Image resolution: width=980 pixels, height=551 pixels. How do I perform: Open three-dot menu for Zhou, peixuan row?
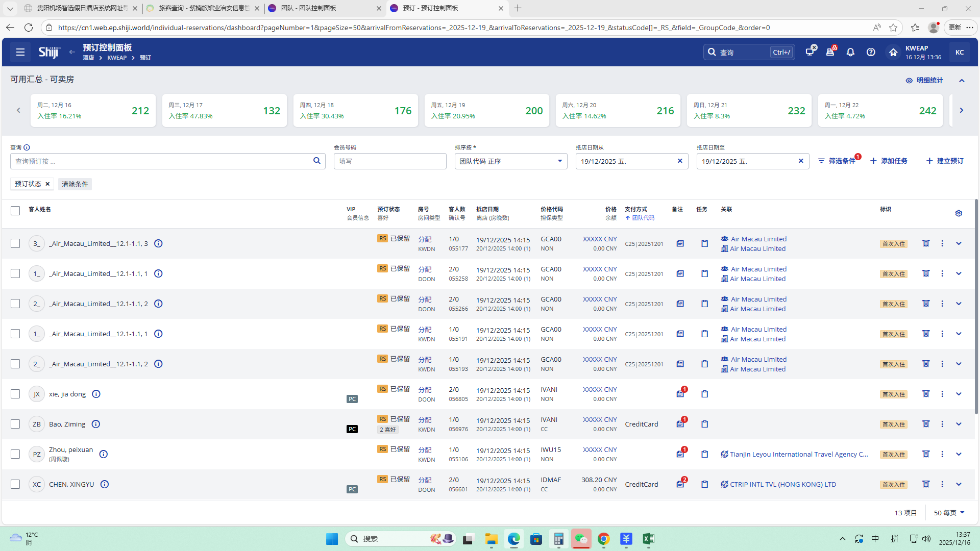click(x=942, y=454)
